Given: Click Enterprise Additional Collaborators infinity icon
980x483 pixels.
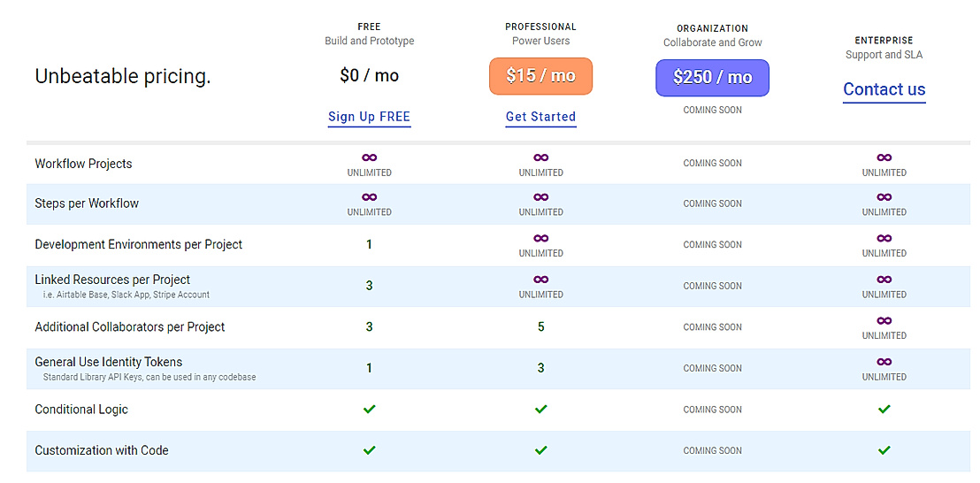Looking at the screenshot, I should pyautogui.click(x=884, y=320).
